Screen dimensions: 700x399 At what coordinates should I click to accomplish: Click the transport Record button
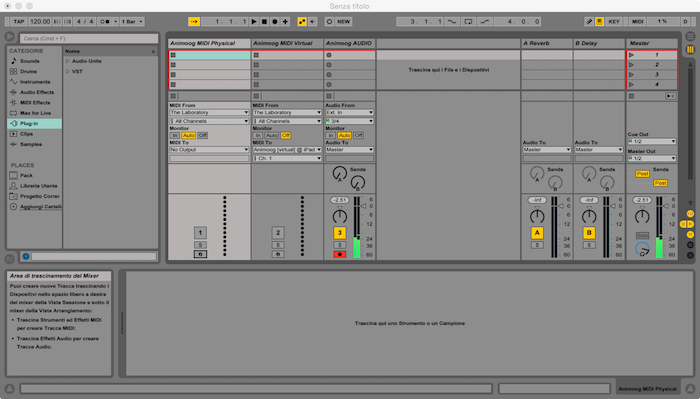[x=275, y=21]
